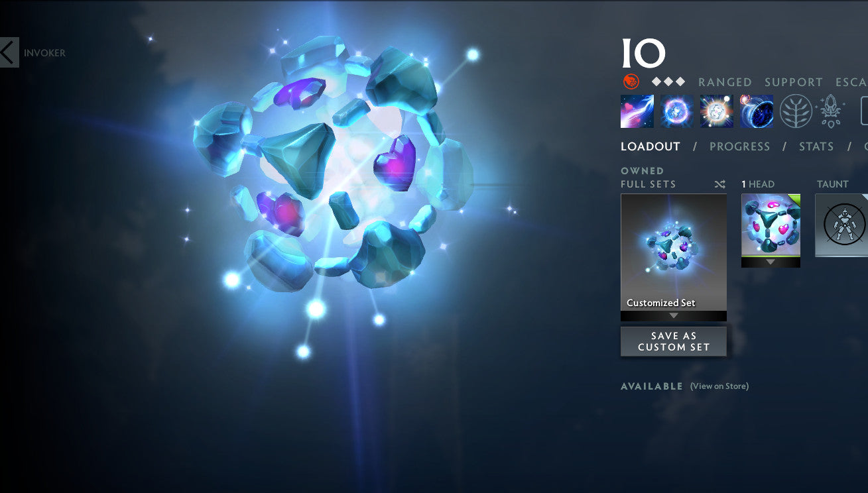
Task: Select the Overcharge ability icon
Action: [x=717, y=111]
